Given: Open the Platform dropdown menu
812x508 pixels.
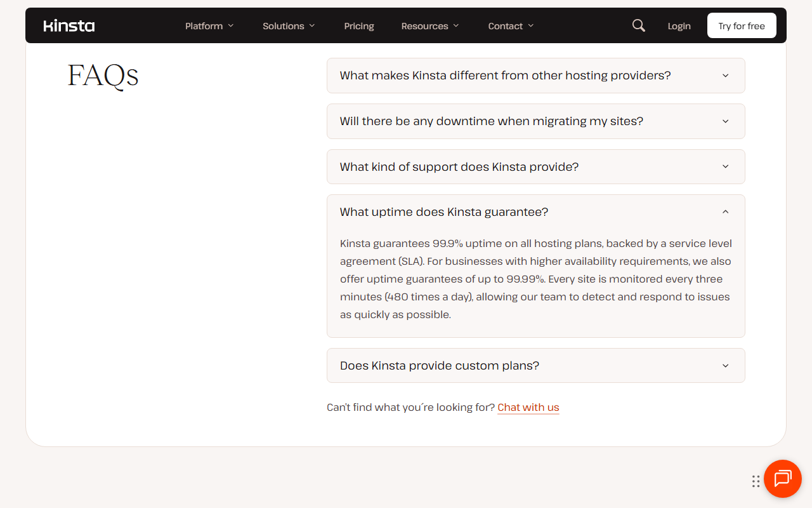Looking at the screenshot, I should (x=209, y=26).
